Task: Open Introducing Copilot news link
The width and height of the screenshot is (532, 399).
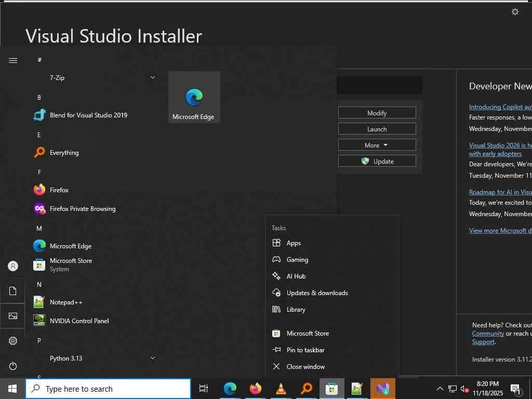Action: (500, 107)
